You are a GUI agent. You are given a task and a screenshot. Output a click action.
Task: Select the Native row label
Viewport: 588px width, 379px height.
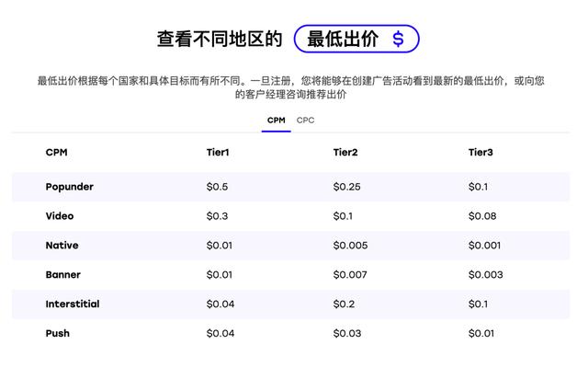pyautogui.click(x=62, y=246)
